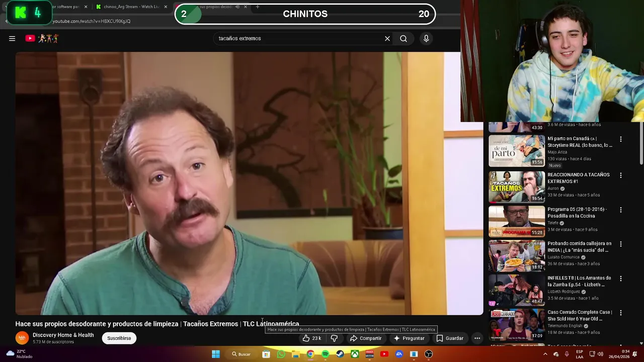Open 'REACCIONANDO A TACAÑOS EXTREMOS #1' thumbnail

point(517,187)
